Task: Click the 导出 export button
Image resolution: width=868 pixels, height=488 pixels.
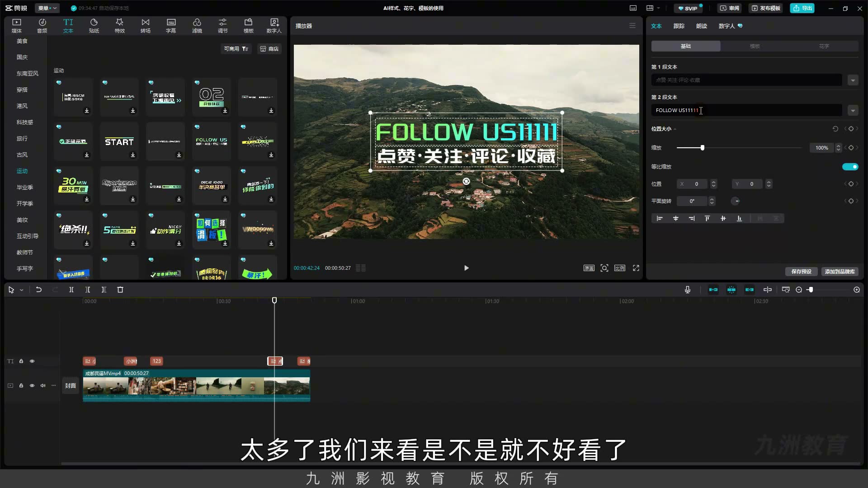Action: pyautogui.click(x=802, y=8)
